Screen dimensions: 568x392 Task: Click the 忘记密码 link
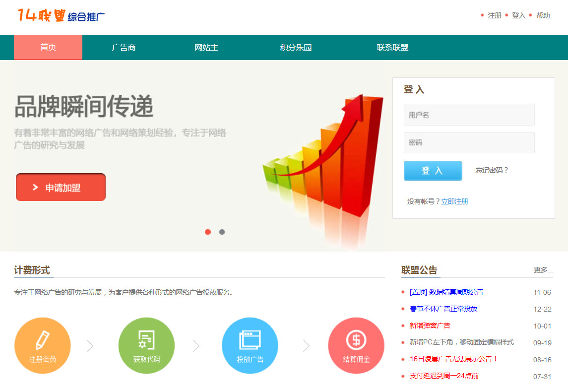[492, 170]
